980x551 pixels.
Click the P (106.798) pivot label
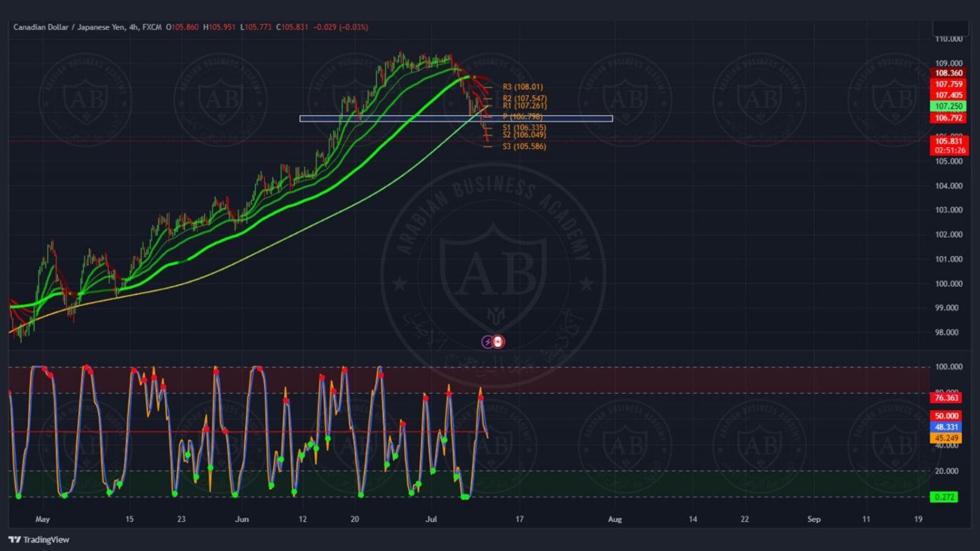pos(523,117)
